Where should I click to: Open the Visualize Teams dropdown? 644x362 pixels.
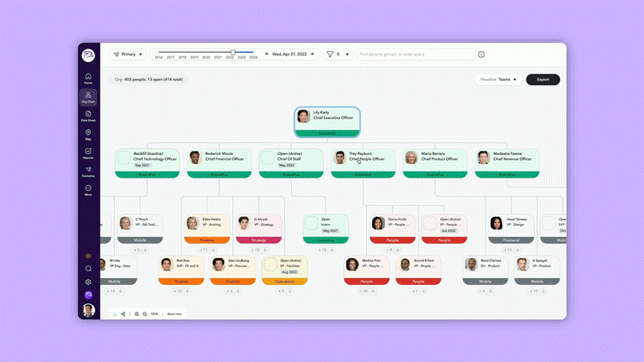pos(498,80)
